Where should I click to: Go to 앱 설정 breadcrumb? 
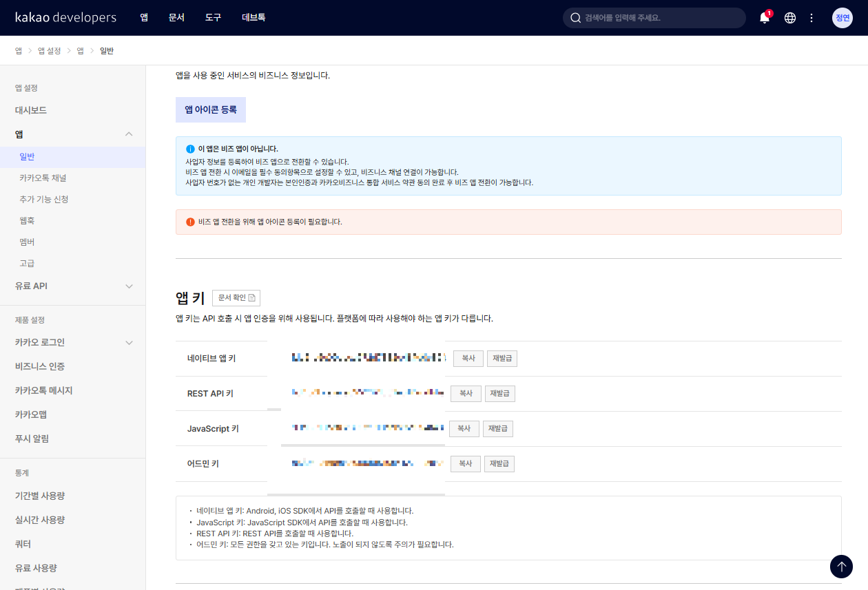[x=49, y=51]
